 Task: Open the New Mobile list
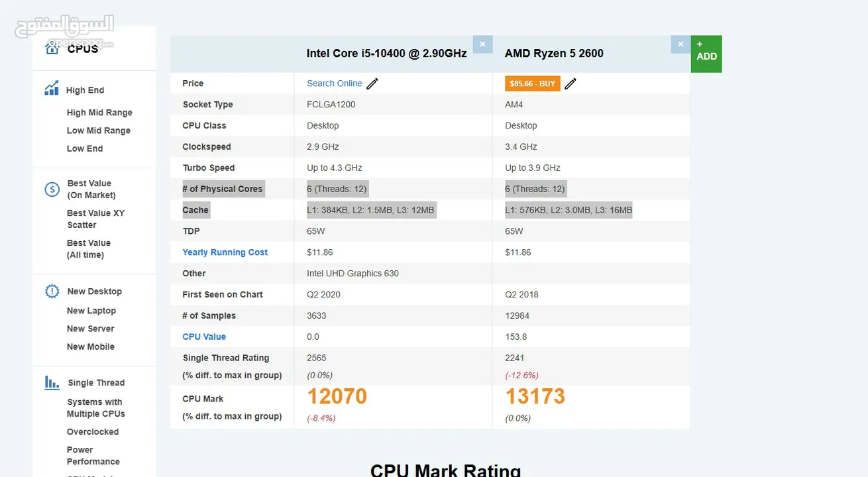pyautogui.click(x=91, y=346)
